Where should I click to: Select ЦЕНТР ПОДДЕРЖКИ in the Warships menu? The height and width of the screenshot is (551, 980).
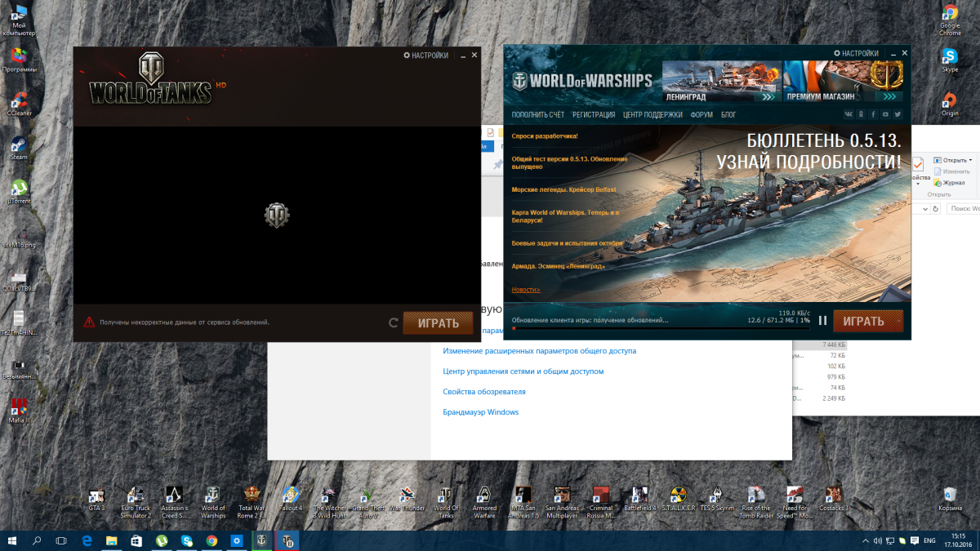point(653,115)
